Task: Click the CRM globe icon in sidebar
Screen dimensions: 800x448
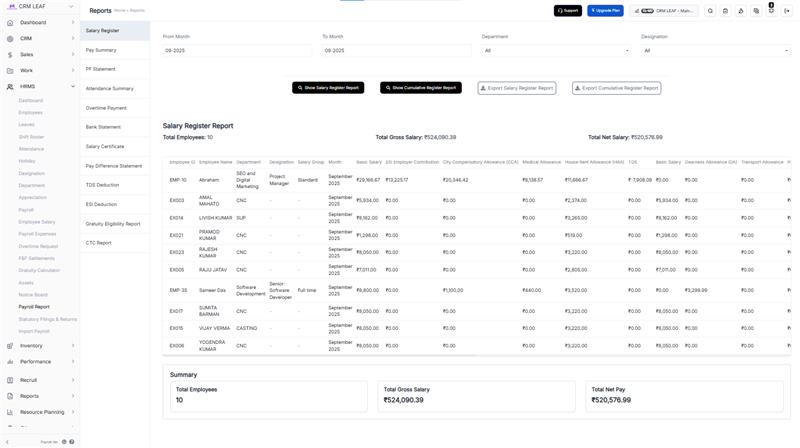Action: pos(10,39)
